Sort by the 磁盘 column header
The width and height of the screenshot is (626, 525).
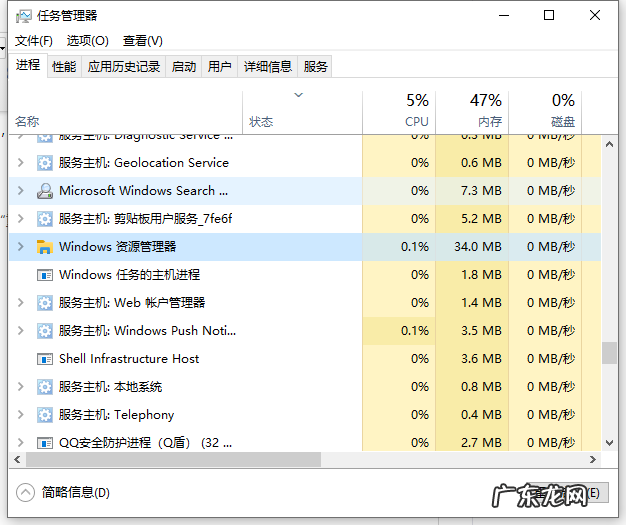(545, 113)
